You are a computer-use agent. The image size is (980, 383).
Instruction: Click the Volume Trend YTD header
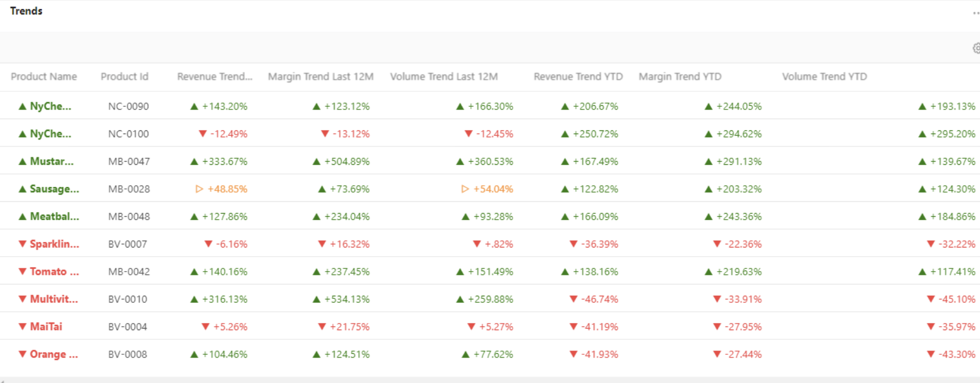pyautogui.click(x=824, y=76)
